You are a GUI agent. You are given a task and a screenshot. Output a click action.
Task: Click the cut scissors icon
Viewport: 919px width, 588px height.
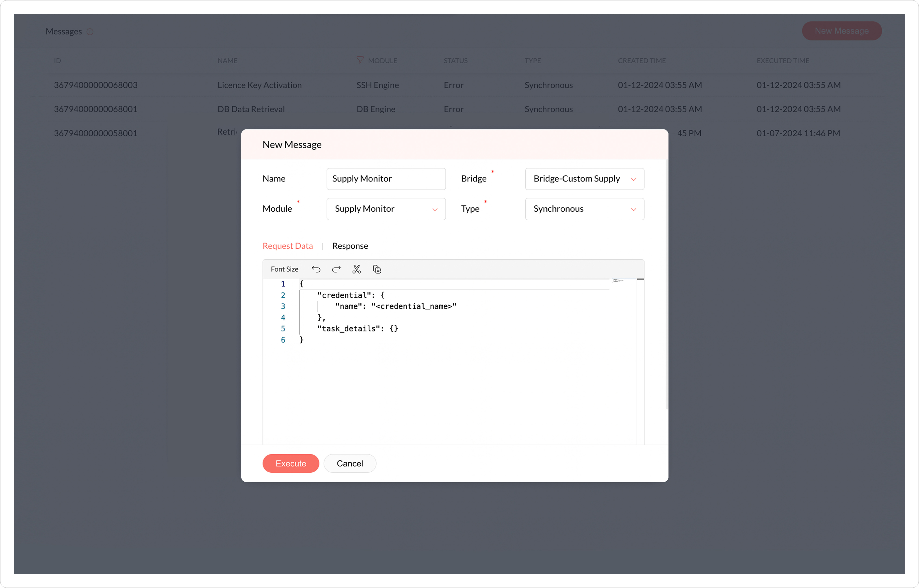click(x=356, y=269)
